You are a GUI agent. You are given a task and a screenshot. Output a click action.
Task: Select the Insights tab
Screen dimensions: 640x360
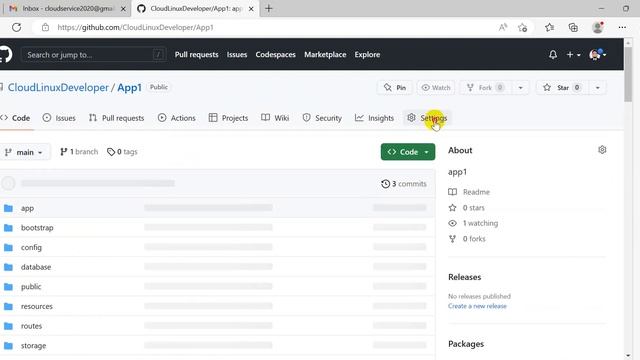click(374, 118)
